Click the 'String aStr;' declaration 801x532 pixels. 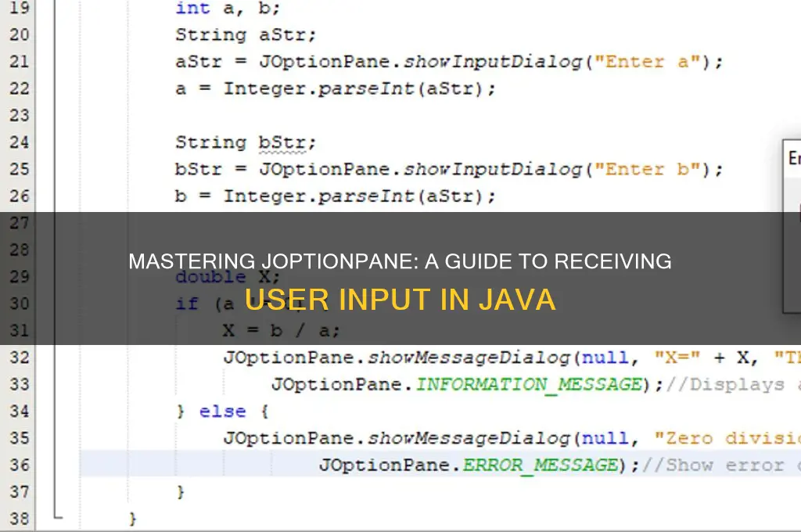[x=246, y=34]
